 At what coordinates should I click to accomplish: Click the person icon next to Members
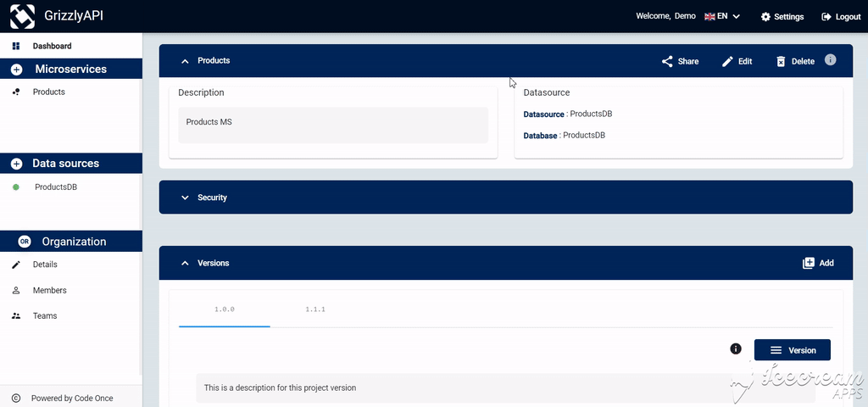point(16,290)
